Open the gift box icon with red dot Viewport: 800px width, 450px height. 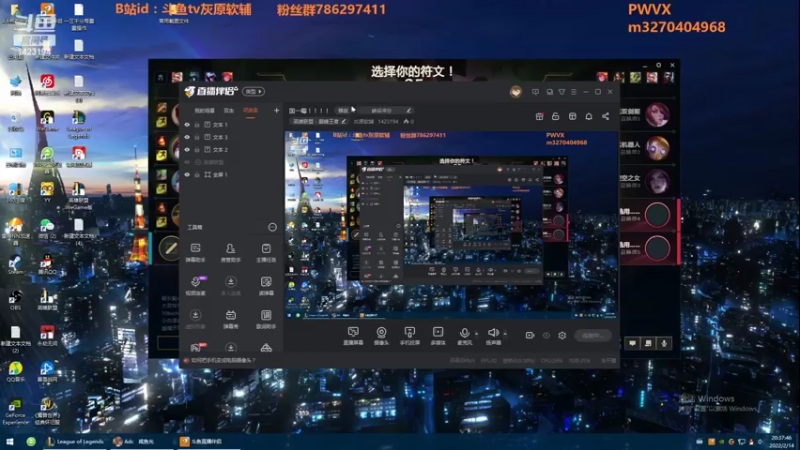pyautogui.click(x=539, y=116)
